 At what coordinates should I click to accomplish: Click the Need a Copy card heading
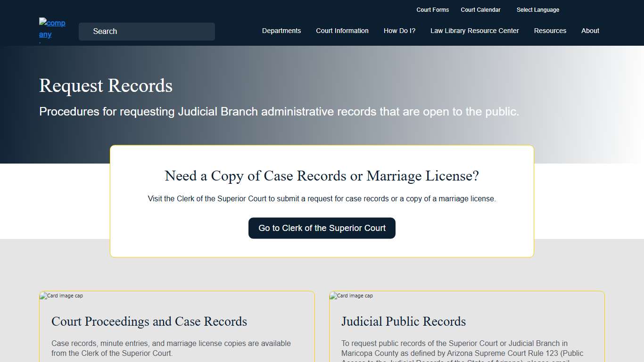322,176
